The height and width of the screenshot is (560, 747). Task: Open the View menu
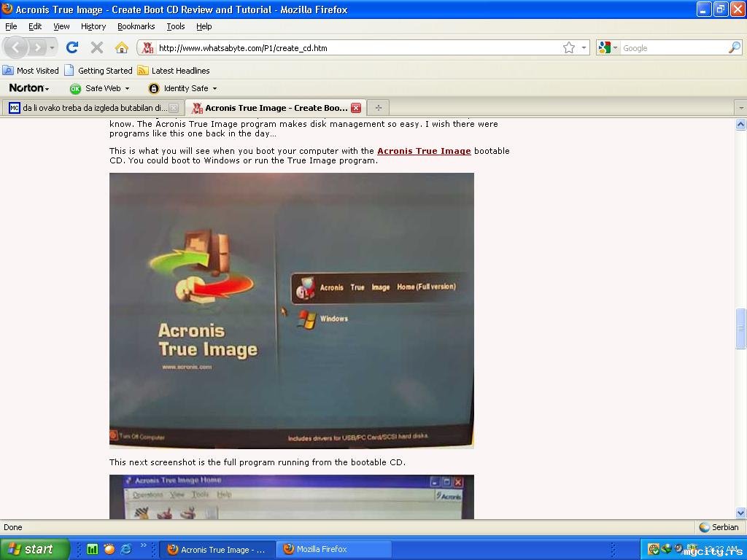(61, 26)
